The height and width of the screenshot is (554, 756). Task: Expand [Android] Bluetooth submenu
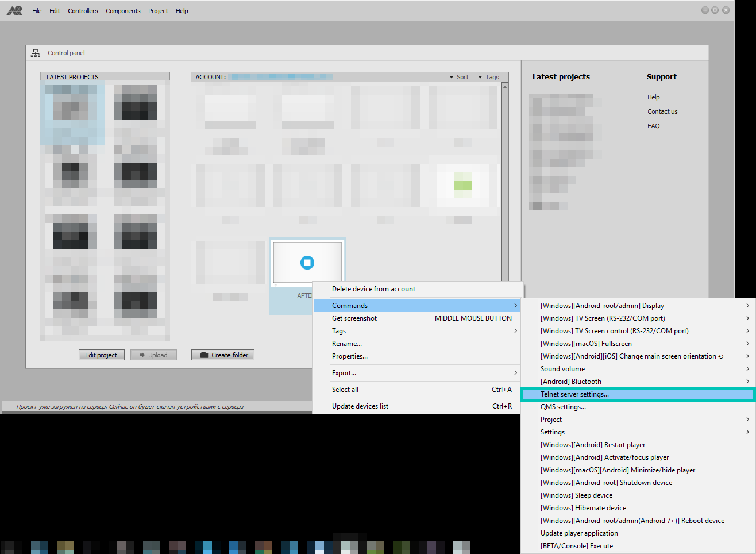(x=747, y=382)
